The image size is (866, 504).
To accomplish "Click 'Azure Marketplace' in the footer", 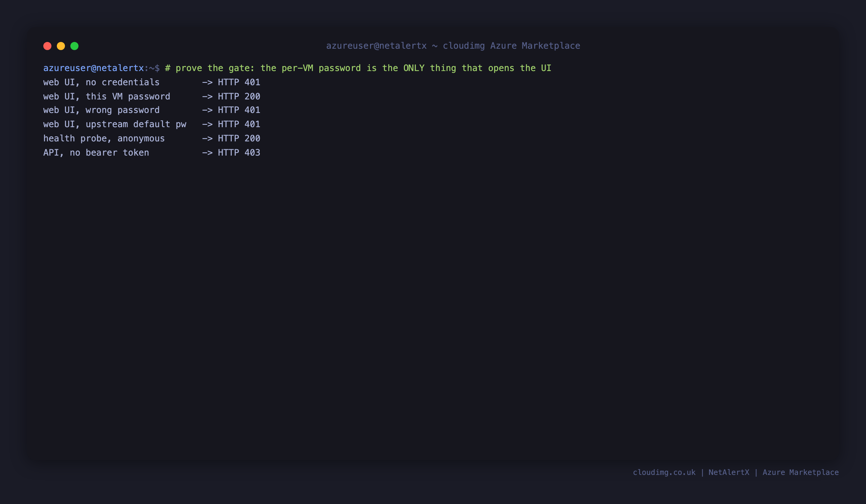I will 800,473.
